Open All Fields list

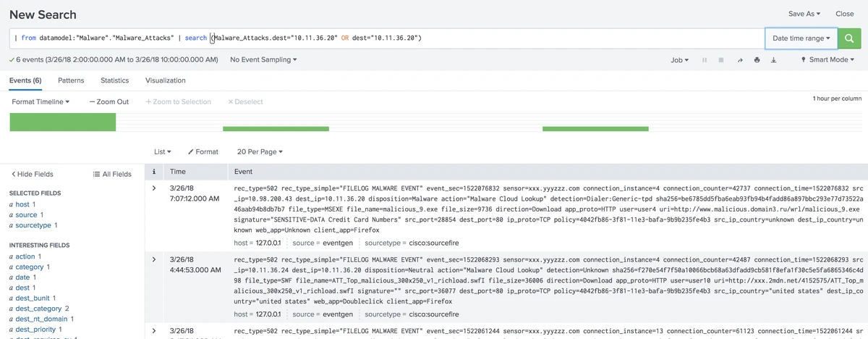[112, 174]
